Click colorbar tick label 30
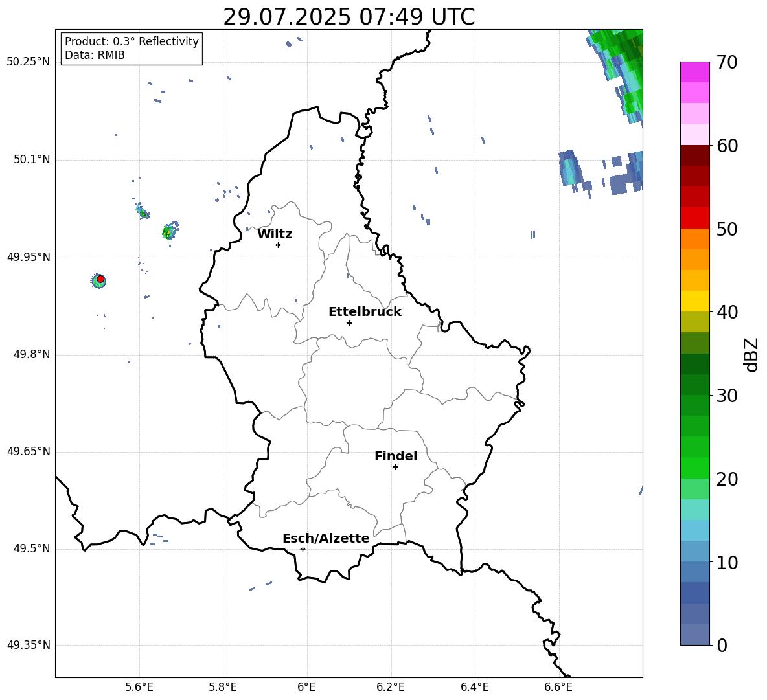Viewport: 767px width, 700px height. pyautogui.click(x=727, y=396)
